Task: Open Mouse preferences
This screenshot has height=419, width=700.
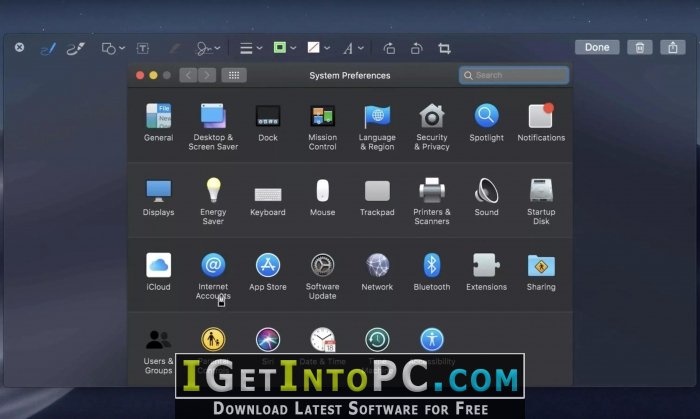Action: click(322, 197)
